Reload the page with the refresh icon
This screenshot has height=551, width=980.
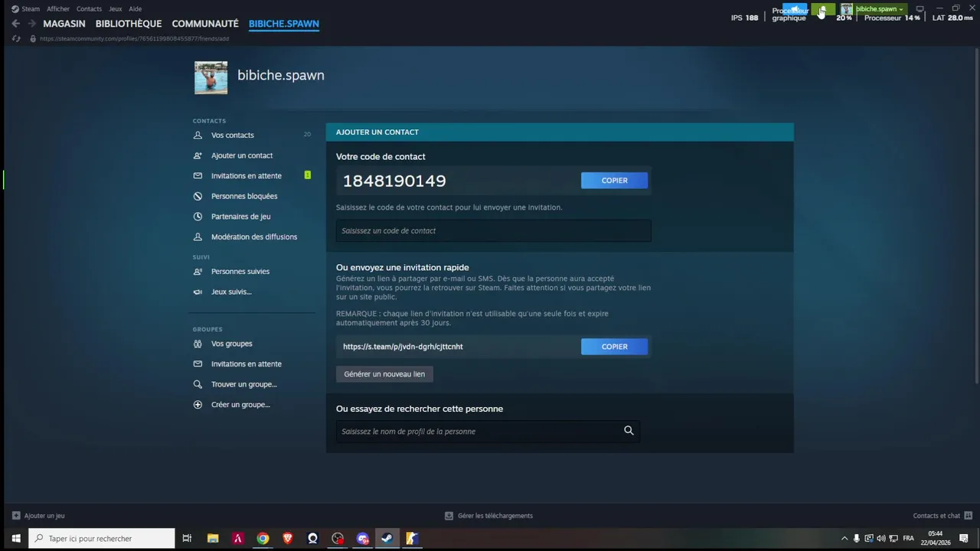click(16, 38)
